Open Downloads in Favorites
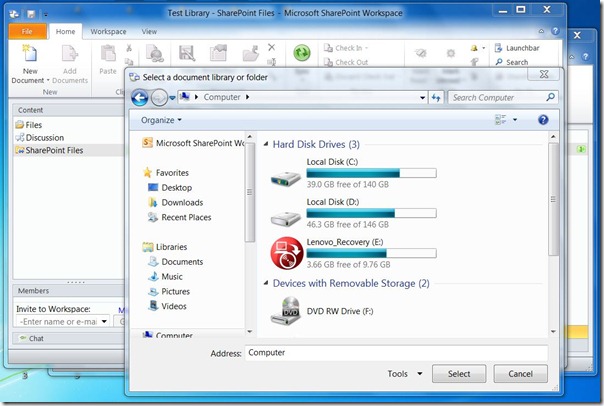This screenshot has width=604, height=406. (x=176, y=202)
